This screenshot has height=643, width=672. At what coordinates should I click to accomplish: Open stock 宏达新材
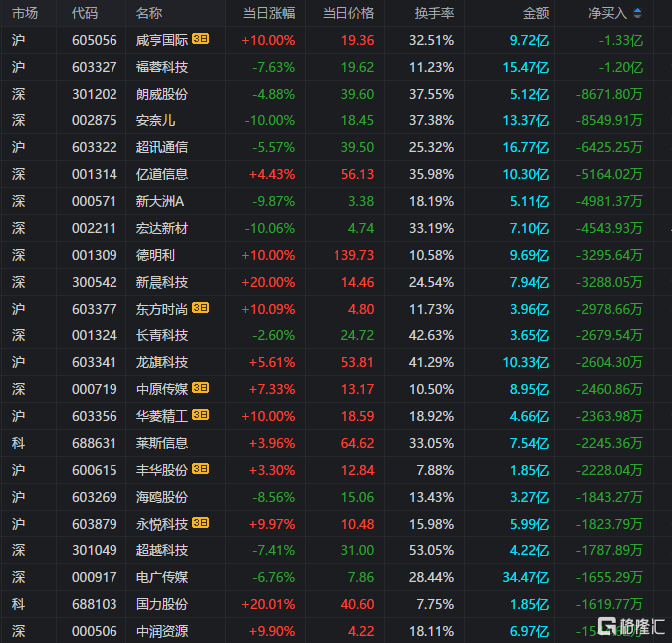point(162,228)
